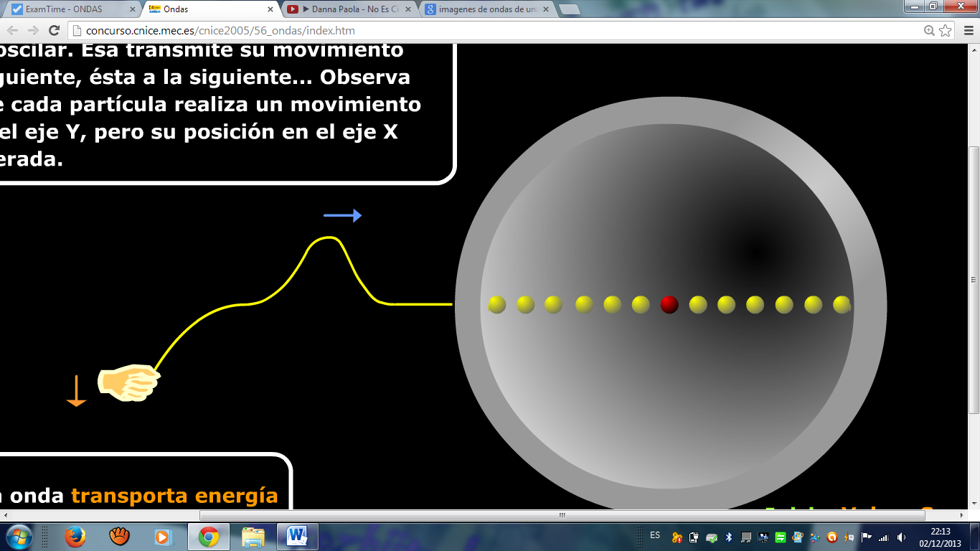
Task: Click the red particle in the circle
Action: coord(669,305)
